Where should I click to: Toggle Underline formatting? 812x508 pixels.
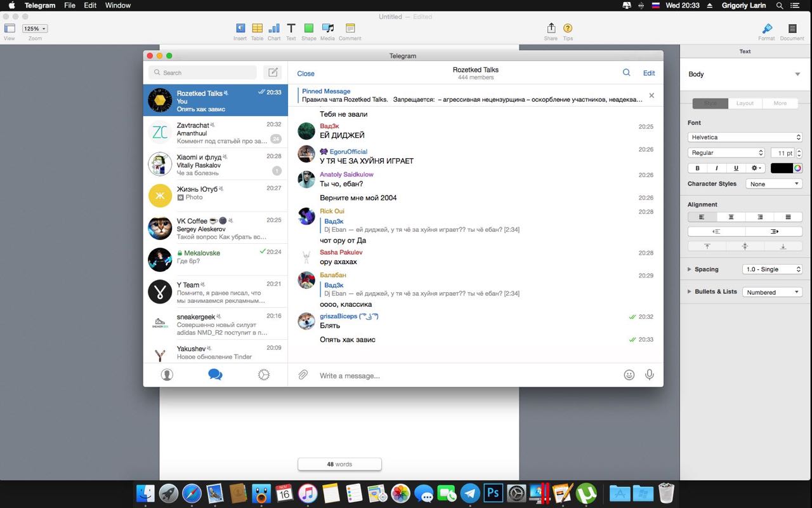pyautogui.click(x=736, y=168)
